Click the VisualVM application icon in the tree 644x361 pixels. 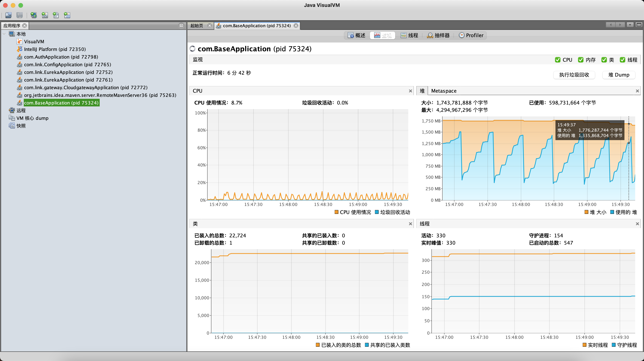coord(20,42)
